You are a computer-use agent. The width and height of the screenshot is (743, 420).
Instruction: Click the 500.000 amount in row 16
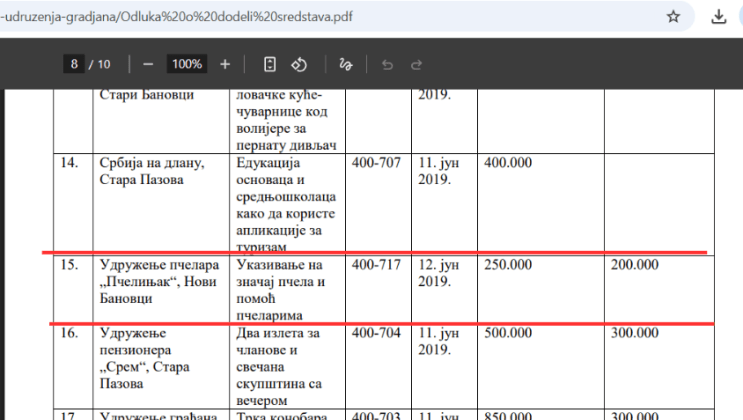coord(508,332)
